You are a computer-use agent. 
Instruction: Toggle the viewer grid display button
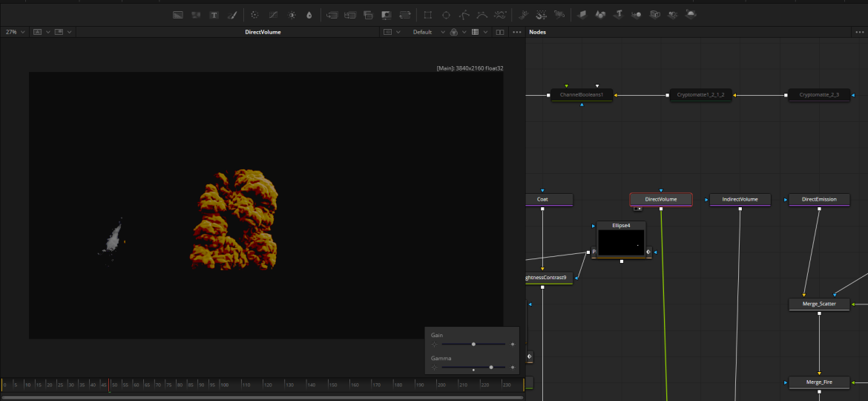476,33
